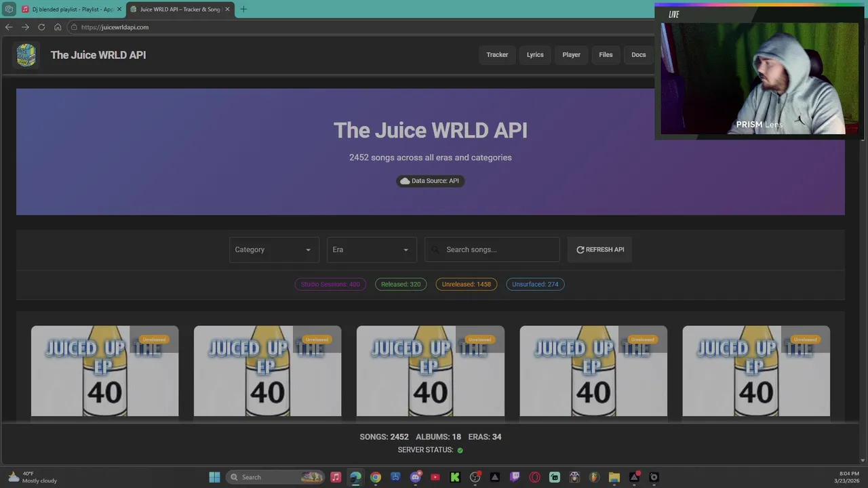
Task: Open Twitch from the taskbar
Action: click(515, 477)
